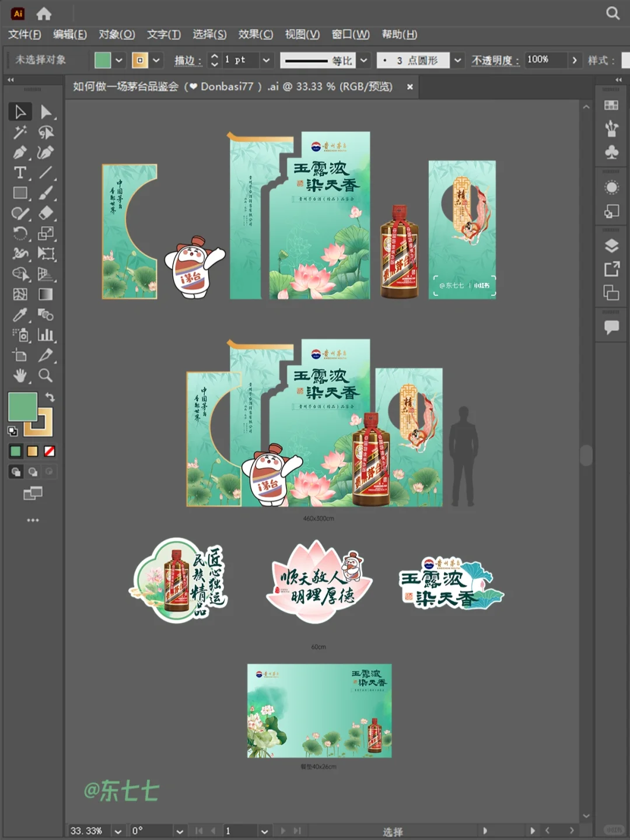Select the Perspective Grid tool
This screenshot has width=630, height=840.
pyautogui.click(x=46, y=274)
